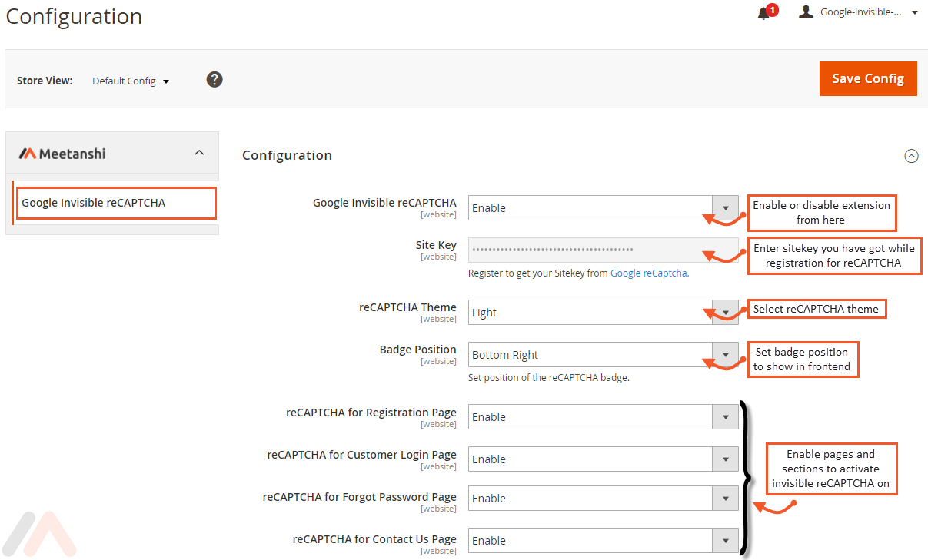928x560 pixels.
Task: Open the Badge Position dropdown
Action: tap(604, 355)
